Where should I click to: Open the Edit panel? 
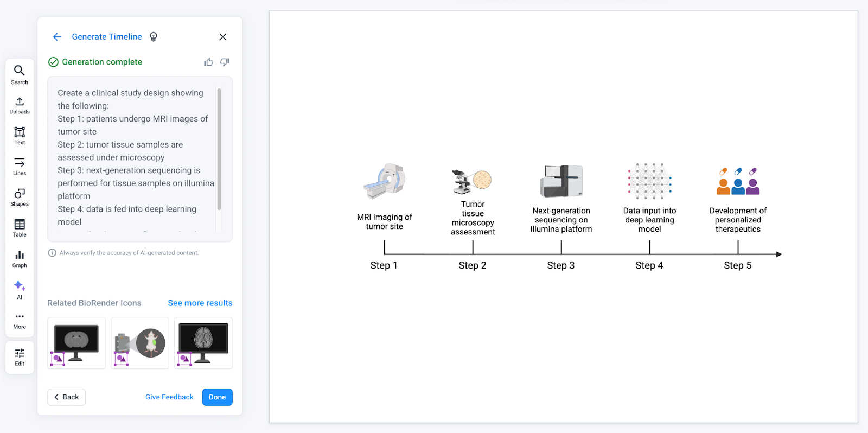point(19,356)
